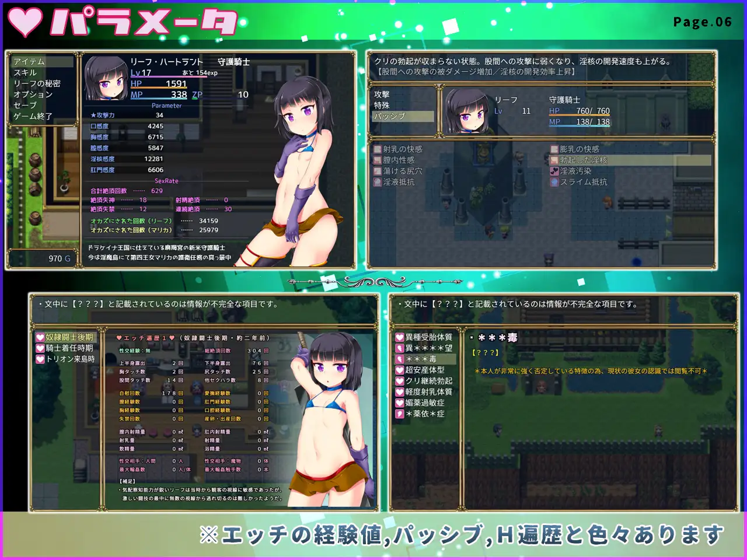Image resolution: width=747 pixels, height=560 pixels.
Task: Open the アイテム menu entry
Action: coord(31,61)
